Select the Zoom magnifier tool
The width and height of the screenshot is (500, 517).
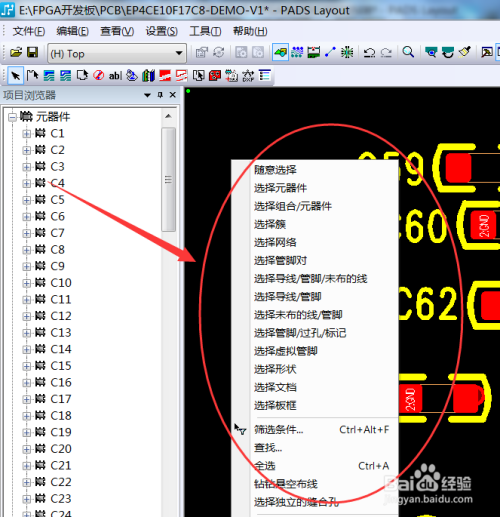(x=408, y=52)
